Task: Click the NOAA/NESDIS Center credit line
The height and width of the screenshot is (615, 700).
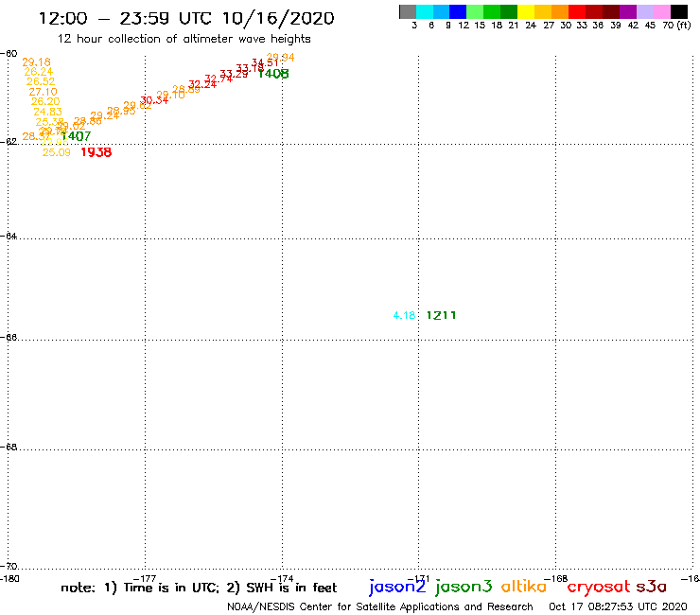Action: 380,607
